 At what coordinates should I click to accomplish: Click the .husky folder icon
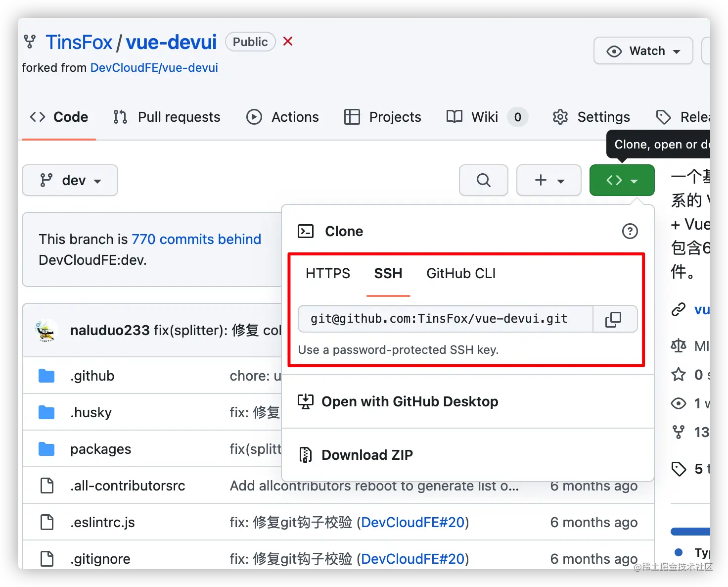tap(46, 412)
